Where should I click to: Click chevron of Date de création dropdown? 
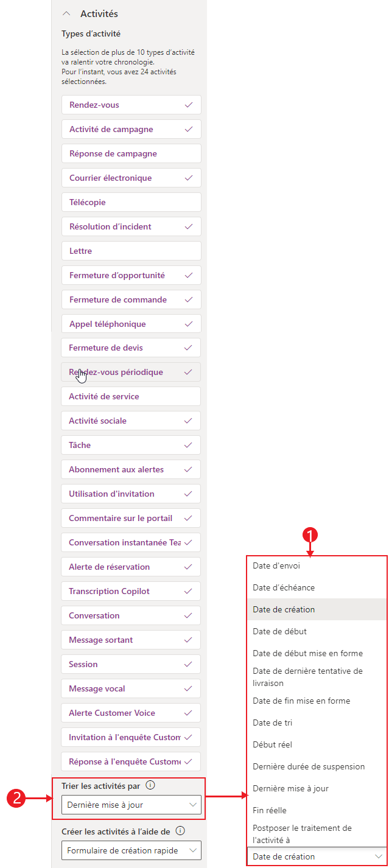tap(379, 856)
